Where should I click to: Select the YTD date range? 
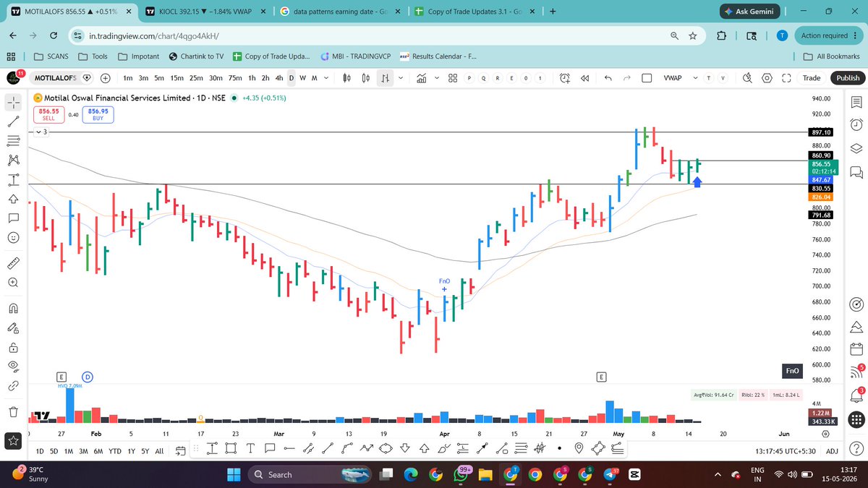(x=114, y=450)
